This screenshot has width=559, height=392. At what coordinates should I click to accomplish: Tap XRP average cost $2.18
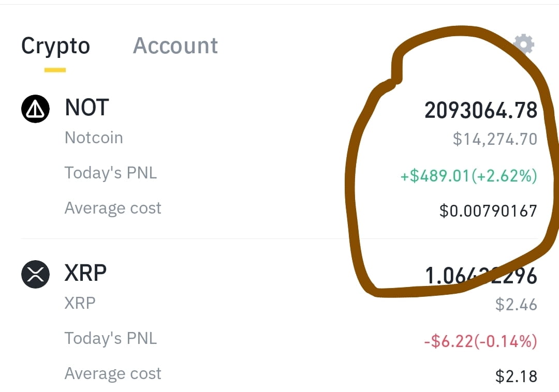point(516,376)
